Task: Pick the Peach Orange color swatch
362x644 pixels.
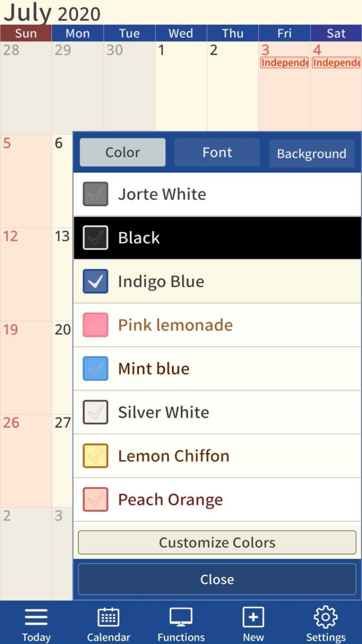Action: point(96,499)
